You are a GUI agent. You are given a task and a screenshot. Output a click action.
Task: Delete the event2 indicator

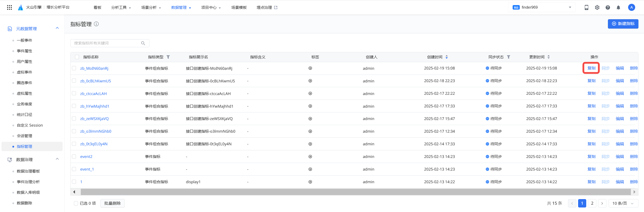(x=634, y=157)
